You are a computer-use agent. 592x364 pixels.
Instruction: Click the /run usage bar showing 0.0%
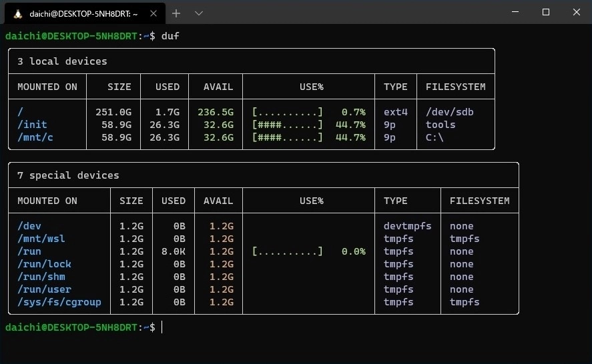(287, 251)
